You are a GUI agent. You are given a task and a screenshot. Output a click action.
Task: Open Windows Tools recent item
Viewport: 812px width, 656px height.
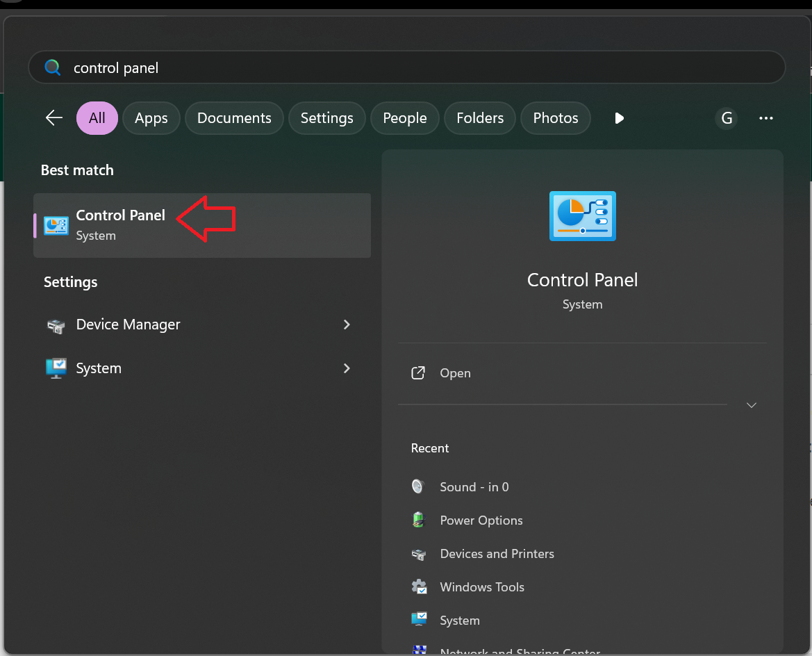tap(481, 587)
